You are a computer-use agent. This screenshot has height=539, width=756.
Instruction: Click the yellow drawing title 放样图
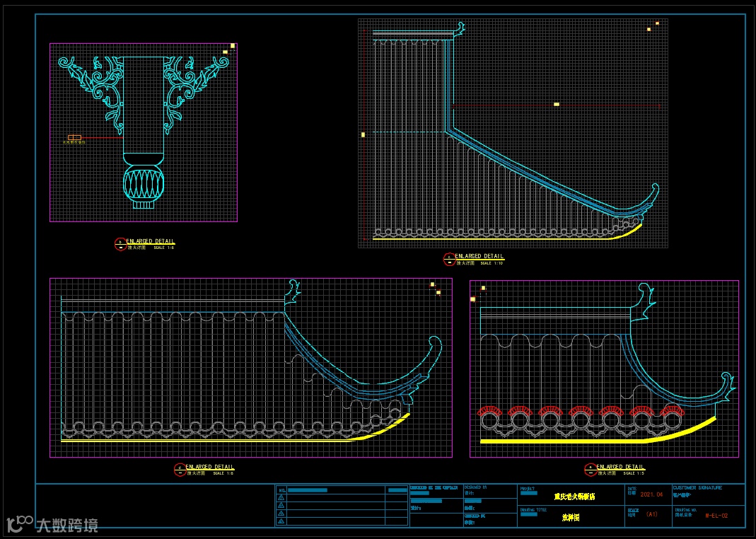(x=571, y=517)
